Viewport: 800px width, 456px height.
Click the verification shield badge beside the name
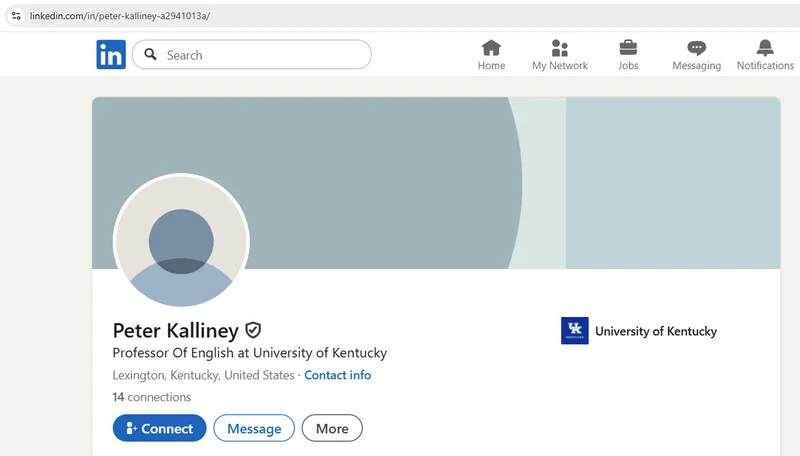point(253,330)
